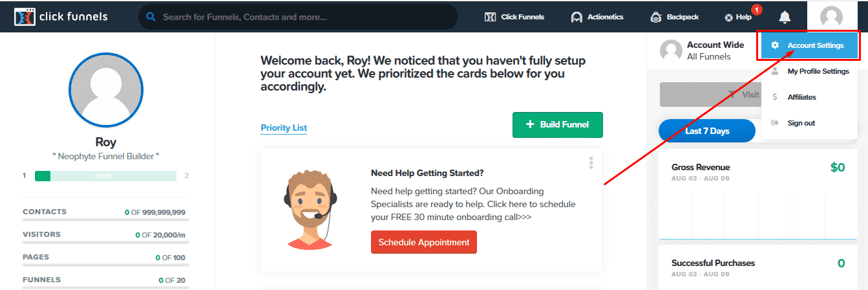The width and height of the screenshot is (868, 290).
Task: Focus the Search for Funnels input field
Action: point(305,17)
